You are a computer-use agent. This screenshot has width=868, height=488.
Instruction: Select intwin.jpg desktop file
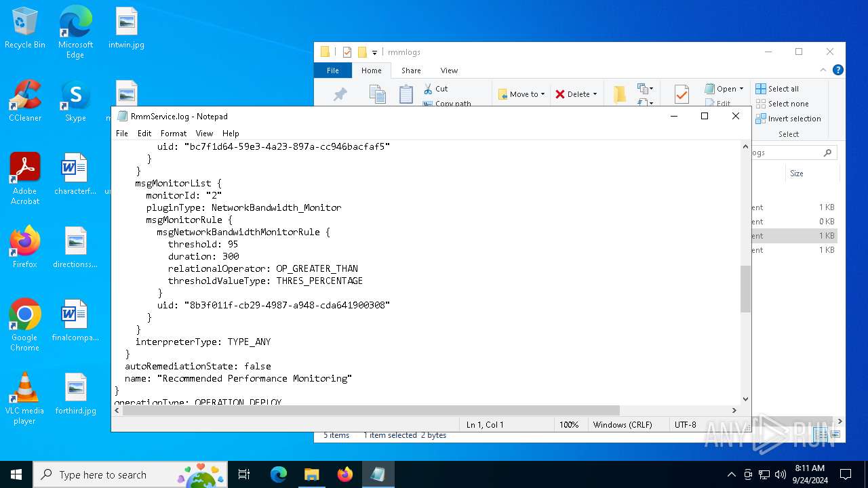tap(126, 28)
